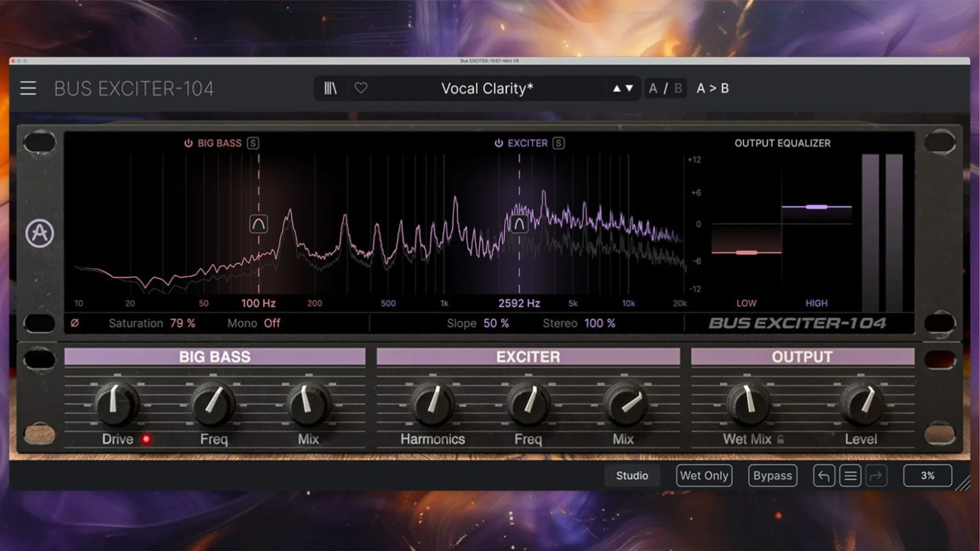Open the preset library browser icon
This screenshot has width=980, height=551.
(330, 88)
